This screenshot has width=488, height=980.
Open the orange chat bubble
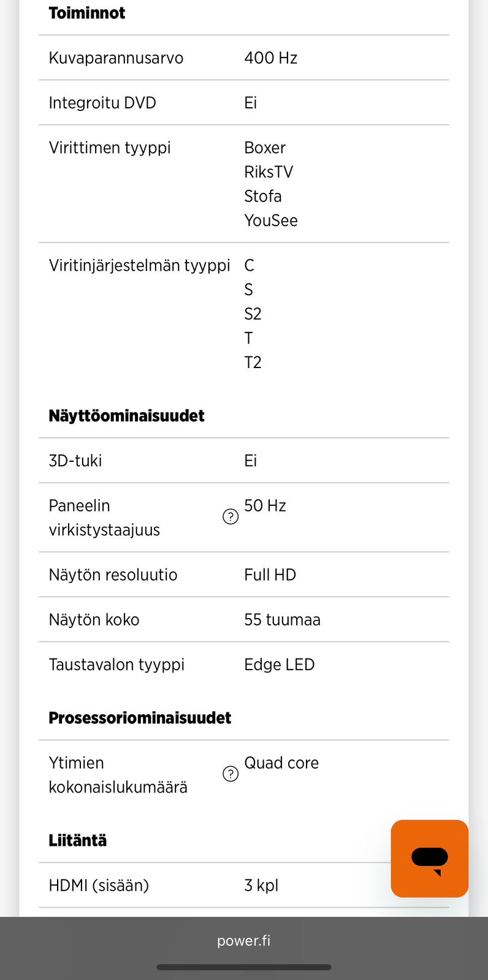click(429, 858)
